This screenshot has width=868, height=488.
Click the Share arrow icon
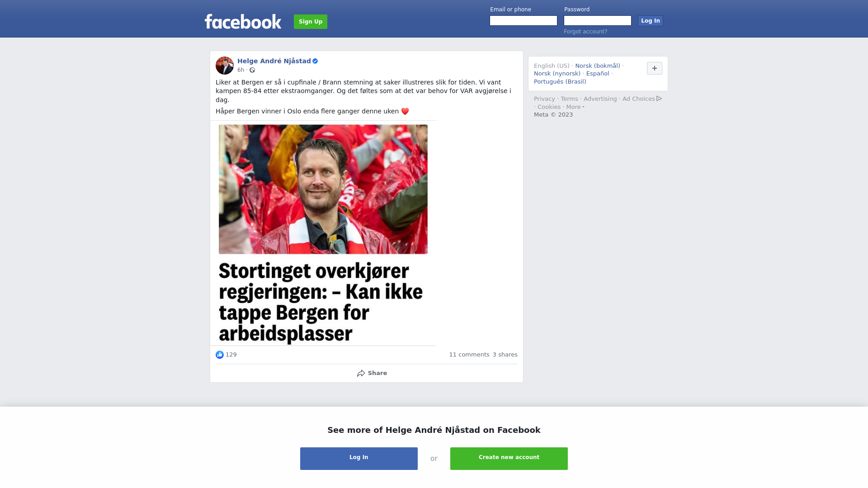tap(361, 373)
